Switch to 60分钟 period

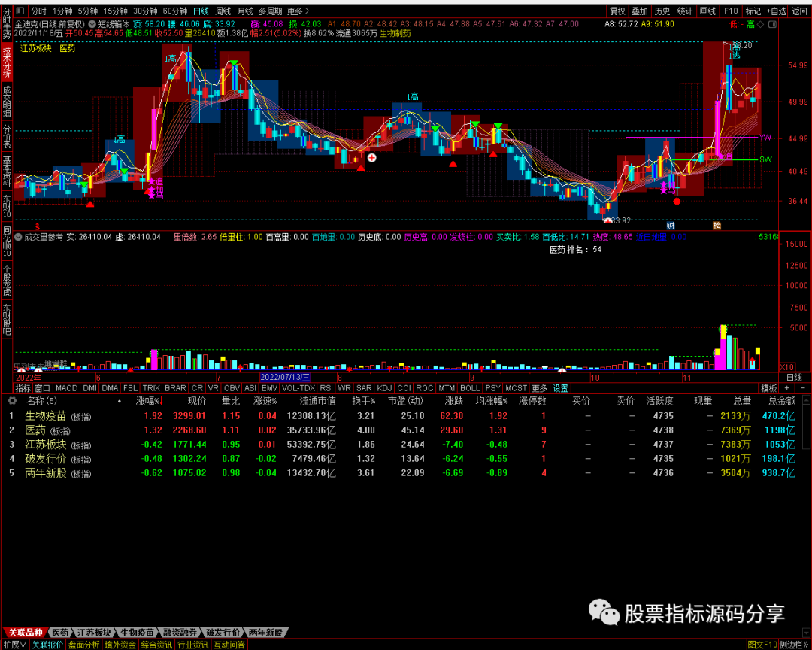click(x=175, y=11)
